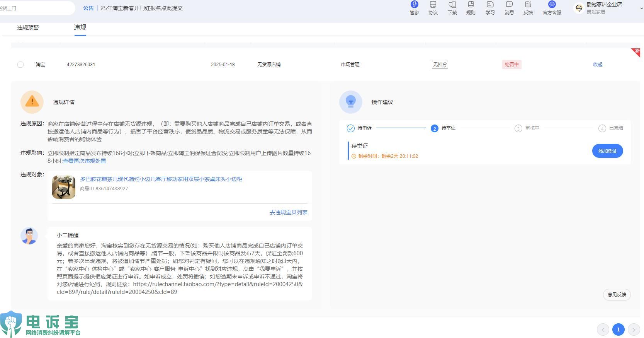Click the 商品ID 836147438927 text
The image size is (644, 338).
pyautogui.click(x=104, y=189)
